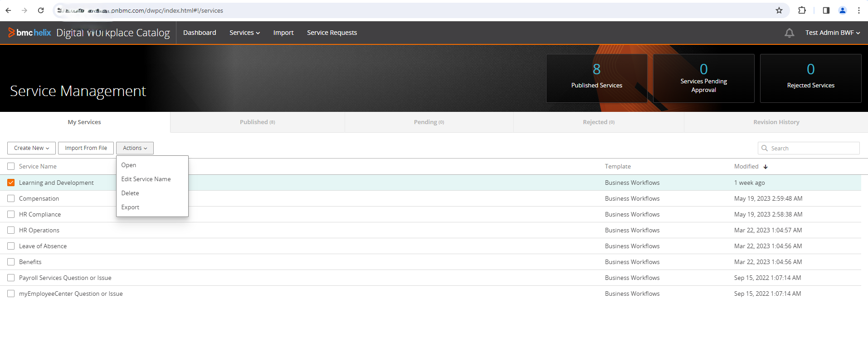Open Chrome three-dot menu
Image resolution: width=868 pixels, height=361 pixels.
point(859,10)
